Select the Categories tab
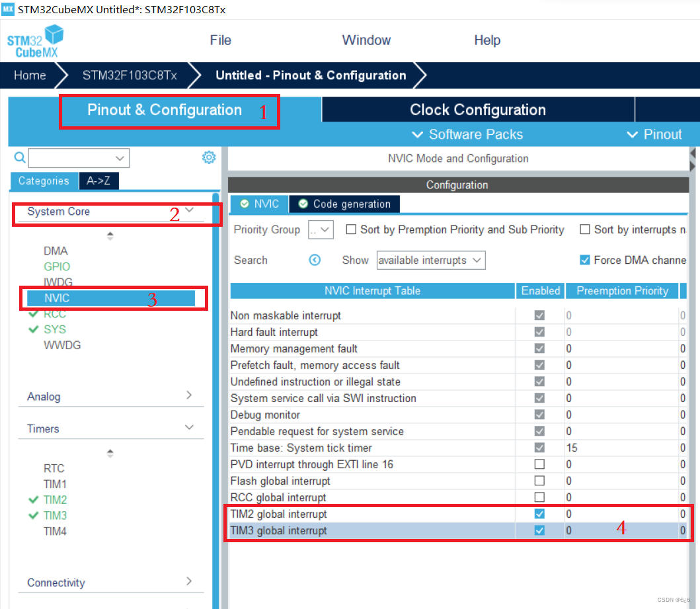 point(44,181)
